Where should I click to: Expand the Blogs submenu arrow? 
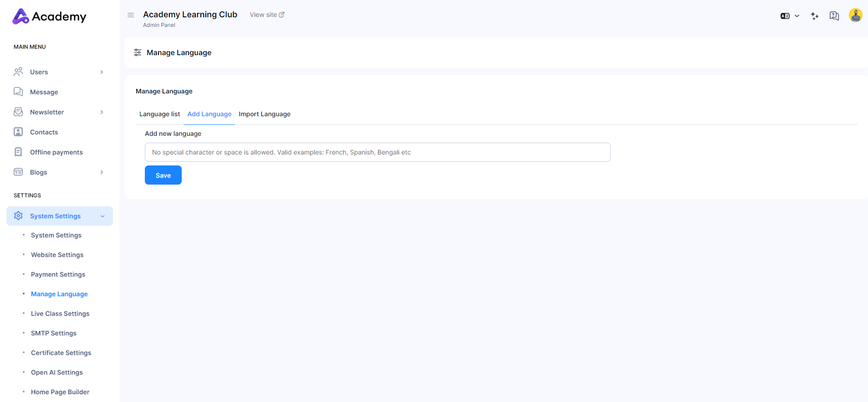102,172
